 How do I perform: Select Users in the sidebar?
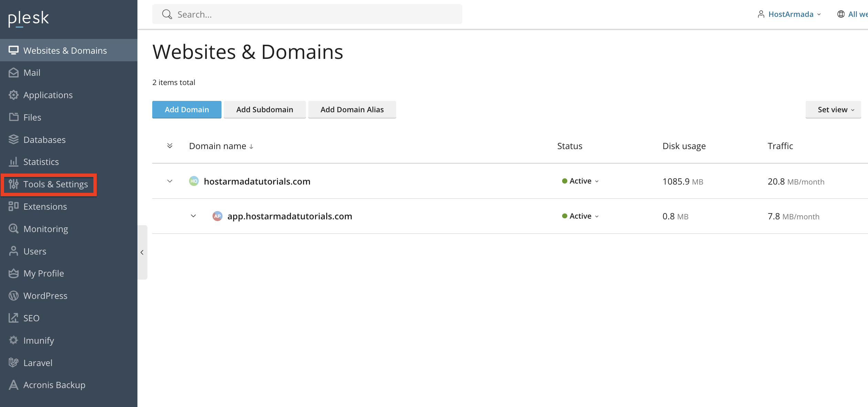pos(69,251)
